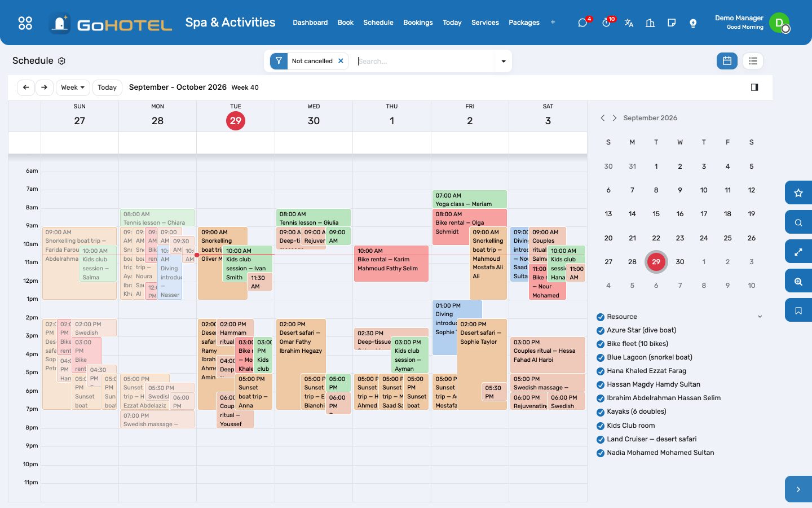Click the plus add menu button
The width and height of the screenshot is (812, 508).
pyautogui.click(x=553, y=23)
